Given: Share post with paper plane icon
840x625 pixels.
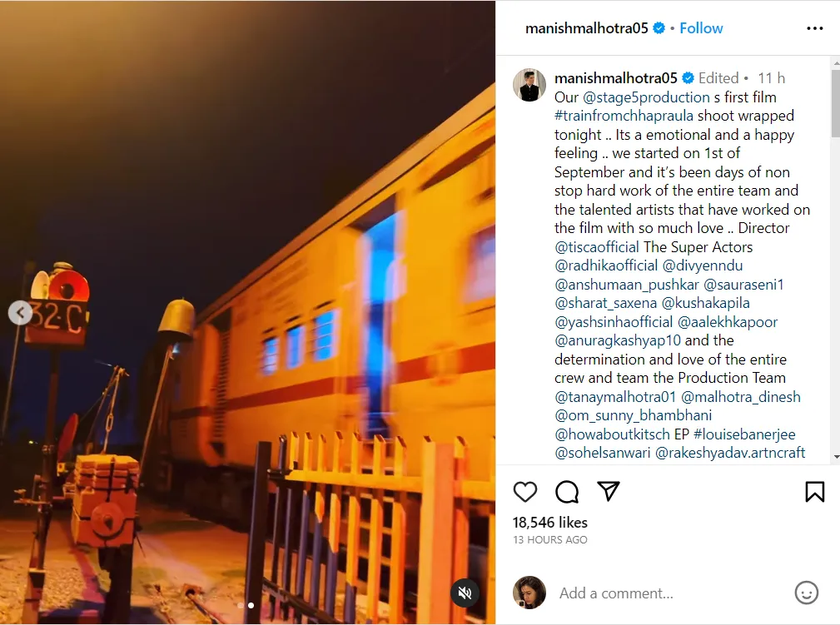Looking at the screenshot, I should point(609,491).
